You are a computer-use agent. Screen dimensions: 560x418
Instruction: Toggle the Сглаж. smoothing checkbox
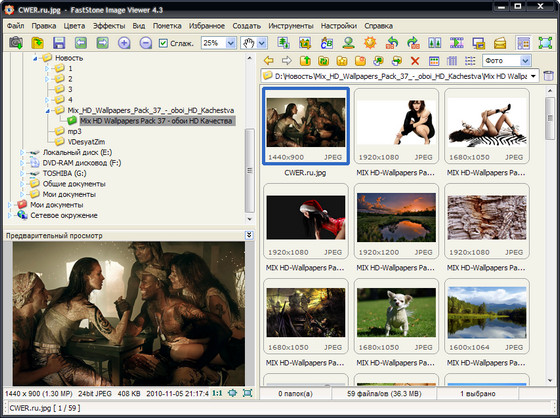click(x=163, y=43)
